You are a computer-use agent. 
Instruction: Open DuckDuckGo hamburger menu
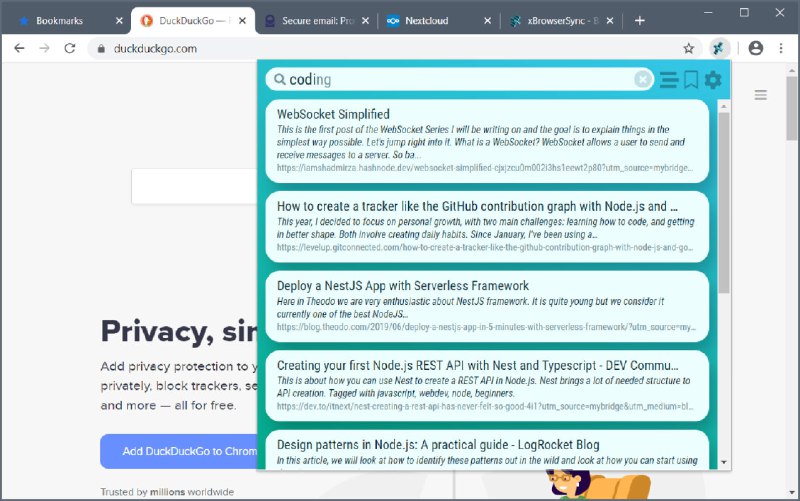click(761, 95)
